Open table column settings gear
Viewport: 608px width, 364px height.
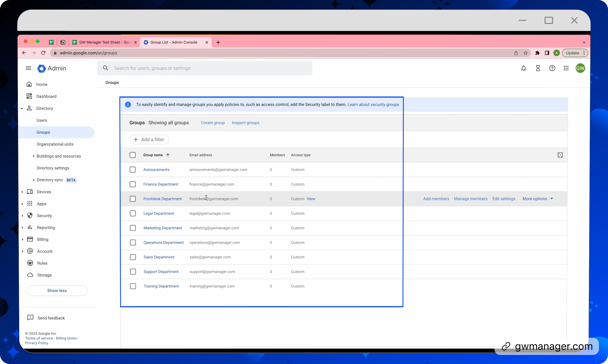pyautogui.click(x=560, y=155)
